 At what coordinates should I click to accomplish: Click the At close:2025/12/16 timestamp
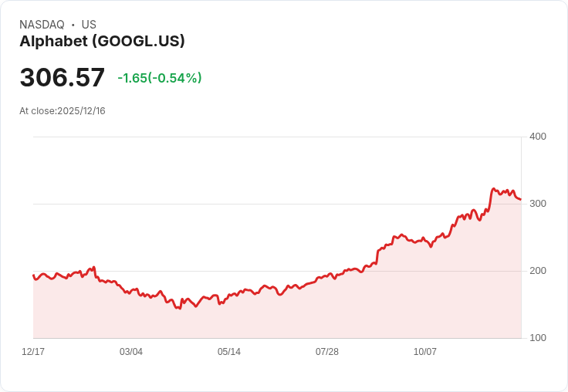point(63,111)
